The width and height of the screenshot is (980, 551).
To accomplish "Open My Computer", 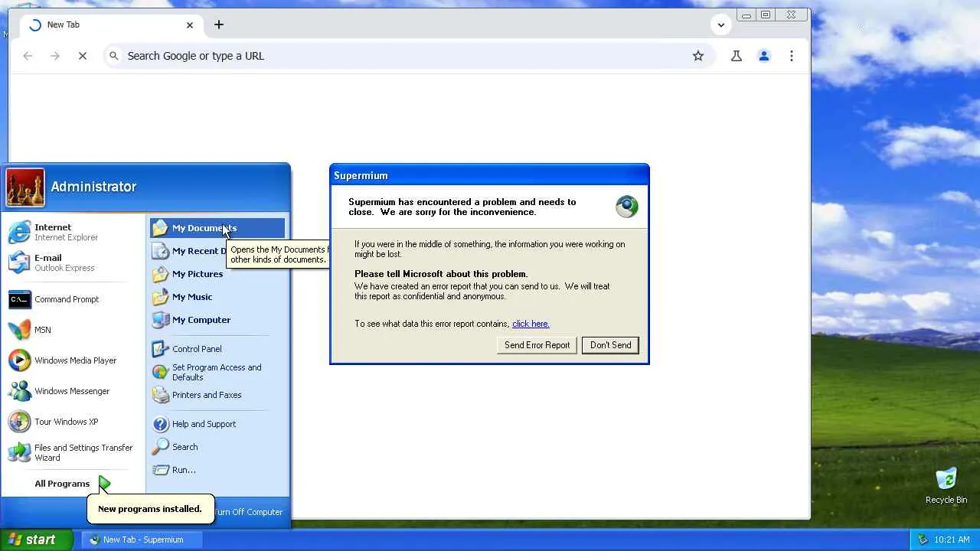I will [x=217, y=320].
